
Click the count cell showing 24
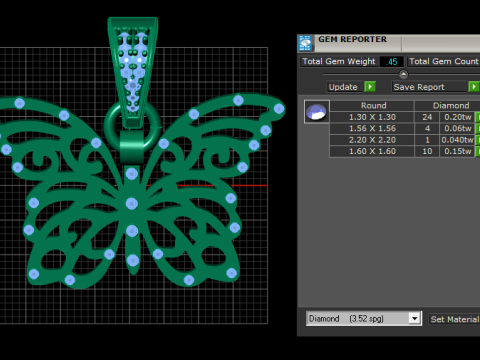pyautogui.click(x=427, y=117)
